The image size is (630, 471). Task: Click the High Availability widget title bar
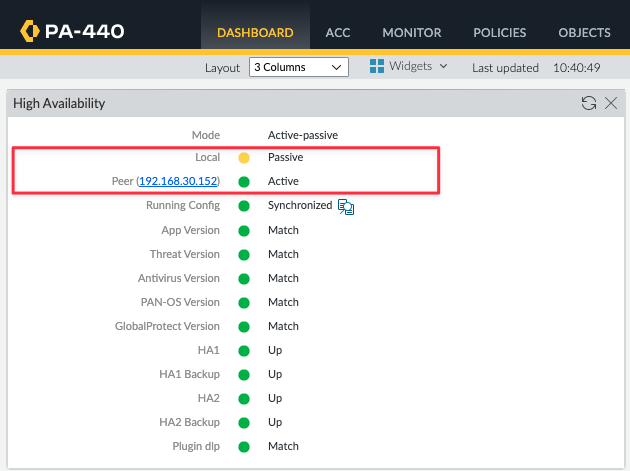[x=316, y=103]
